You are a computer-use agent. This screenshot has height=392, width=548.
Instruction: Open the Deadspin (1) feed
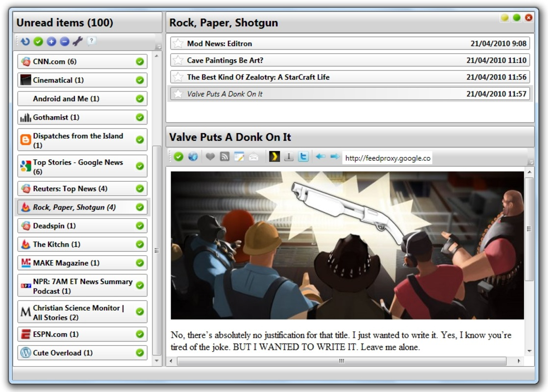[x=82, y=226]
